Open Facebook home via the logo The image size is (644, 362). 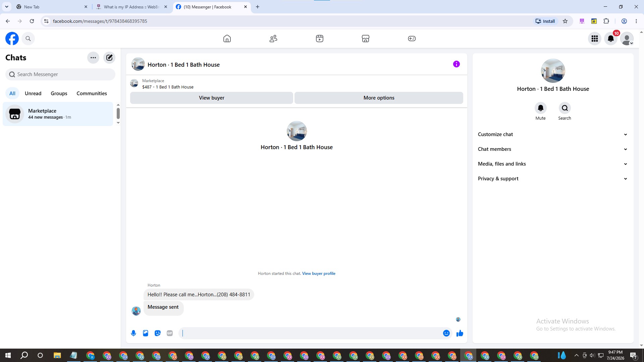point(12,39)
